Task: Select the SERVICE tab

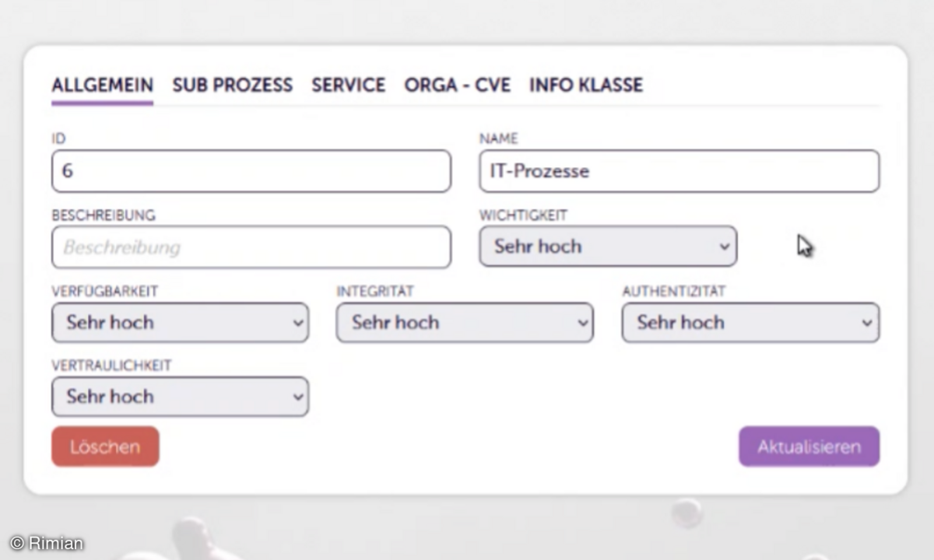Action: click(x=348, y=85)
